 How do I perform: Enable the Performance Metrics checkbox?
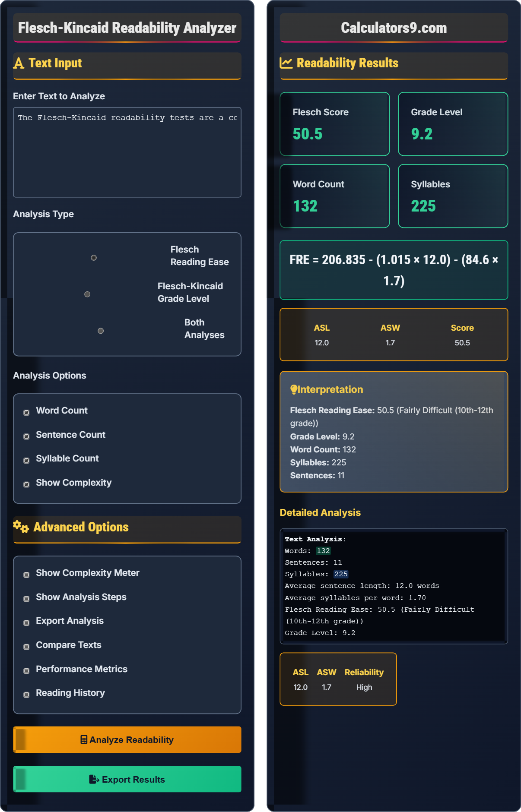click(x=26, y=671)
